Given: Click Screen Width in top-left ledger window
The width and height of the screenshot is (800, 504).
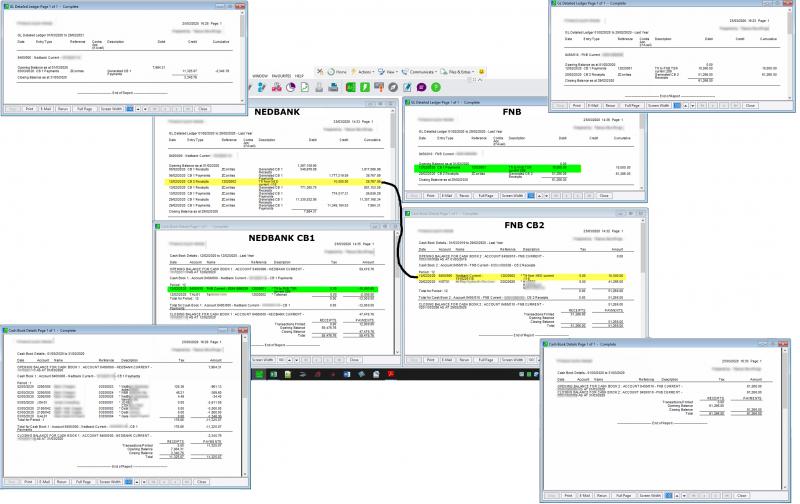Looking at the screenshot, I should tap(111, 109).
